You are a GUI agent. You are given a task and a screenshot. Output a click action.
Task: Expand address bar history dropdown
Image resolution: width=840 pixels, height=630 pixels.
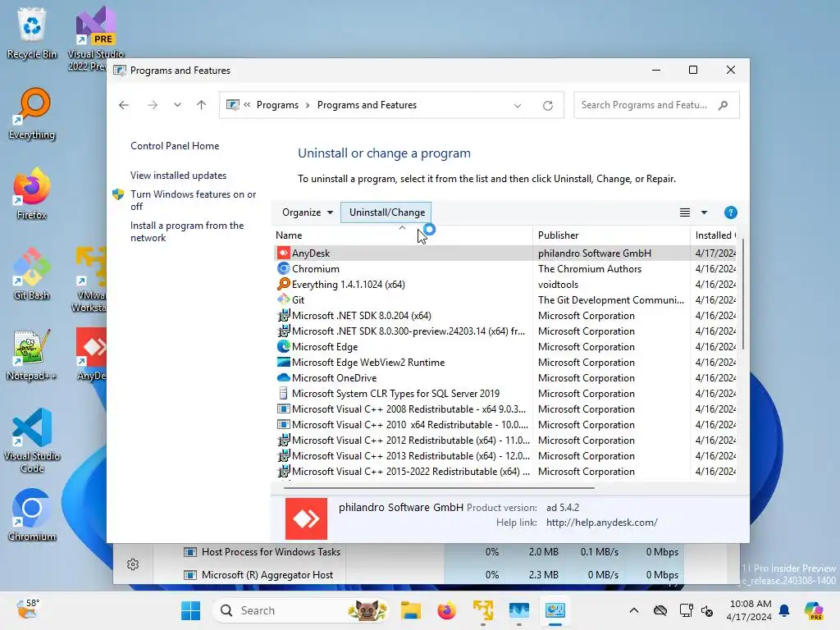[518, 106]
